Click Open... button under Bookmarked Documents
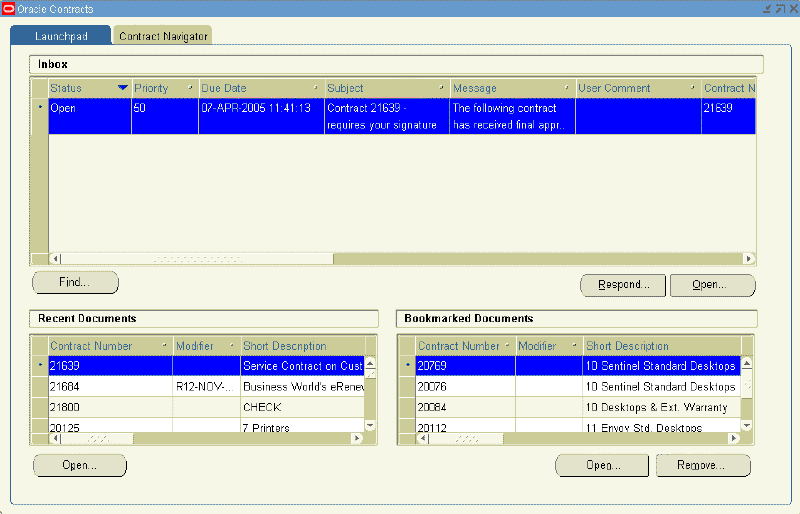This screenshot has height=514, width=800. tap(602, 466)
